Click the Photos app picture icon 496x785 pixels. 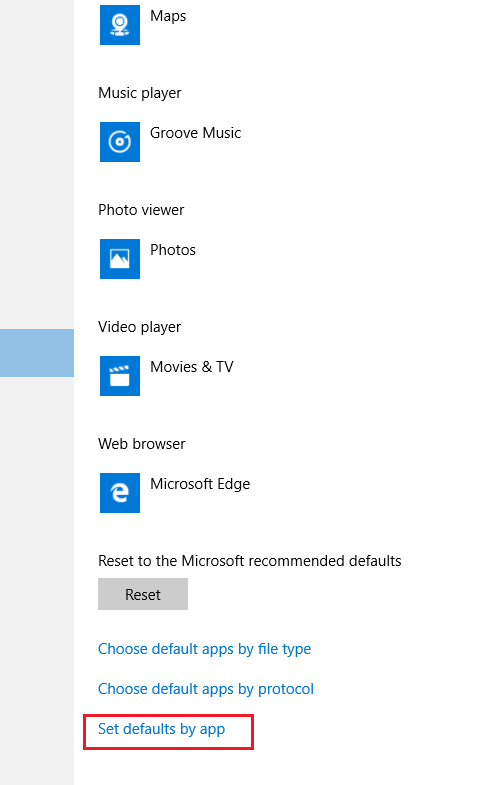click(120, 259)
